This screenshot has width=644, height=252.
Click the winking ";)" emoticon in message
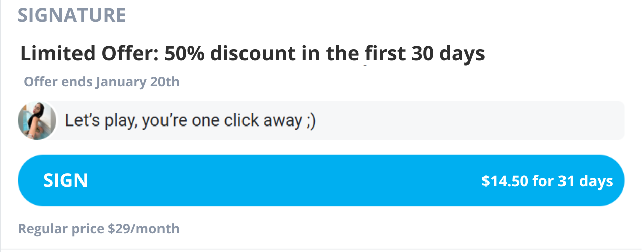tap(310, 121)
